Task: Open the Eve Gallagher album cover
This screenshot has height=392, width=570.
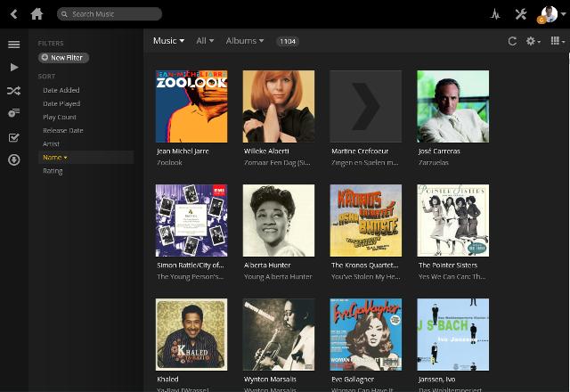Action: [366, 335]
